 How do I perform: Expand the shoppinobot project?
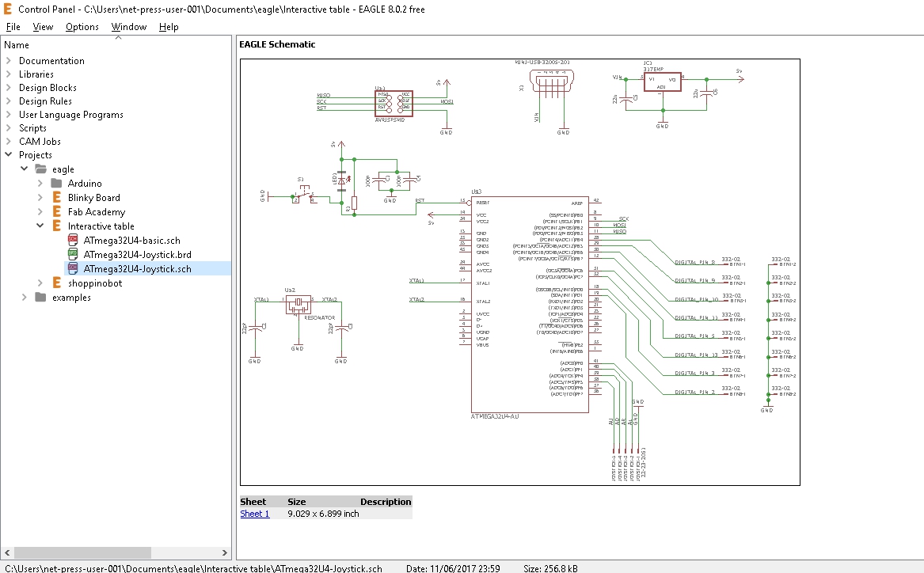point(40,283)
